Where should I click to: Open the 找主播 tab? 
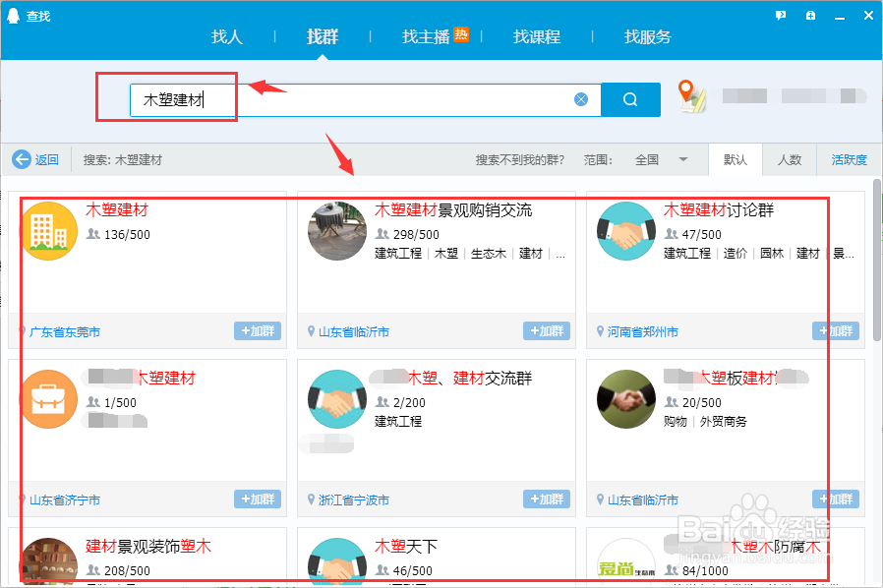coord(426,36)
